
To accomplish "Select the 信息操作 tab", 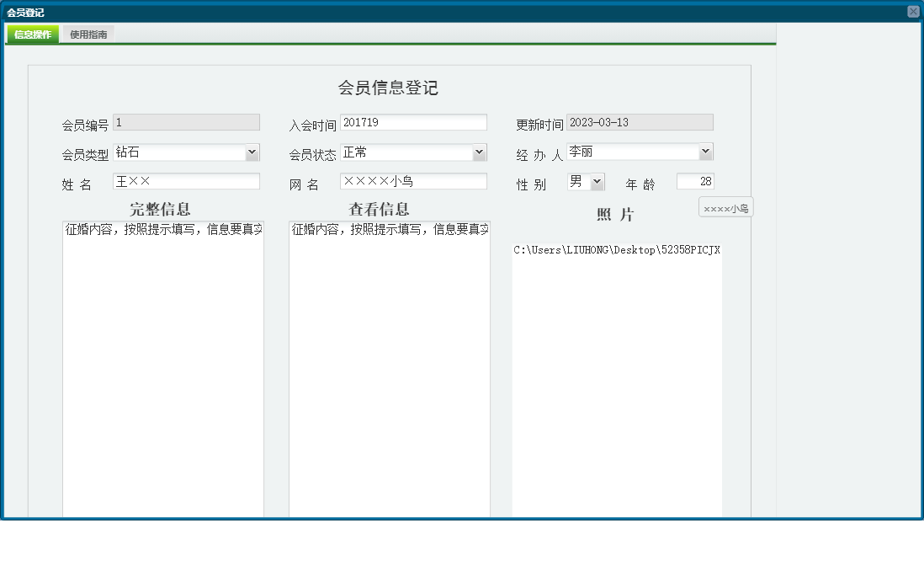I will [x=30, y=35].
